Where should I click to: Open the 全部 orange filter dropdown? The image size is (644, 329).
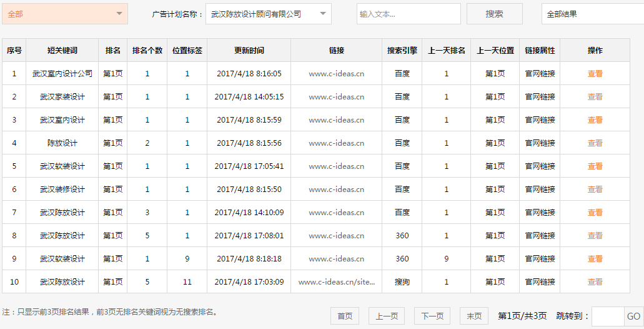[x=65, y=14]
